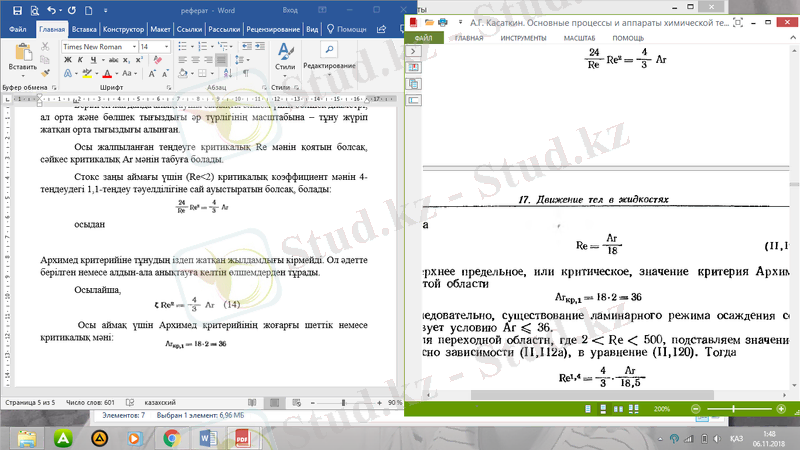Click word count 'Число слов: 601'
Viewport: 800px width, 450px height.
(x=90, y=403)
